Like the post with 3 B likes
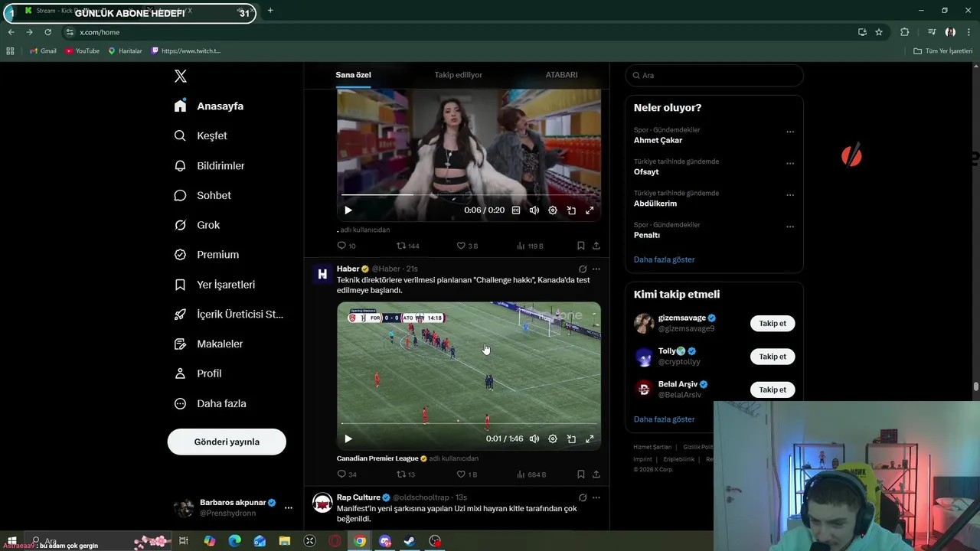 (467, 246)
